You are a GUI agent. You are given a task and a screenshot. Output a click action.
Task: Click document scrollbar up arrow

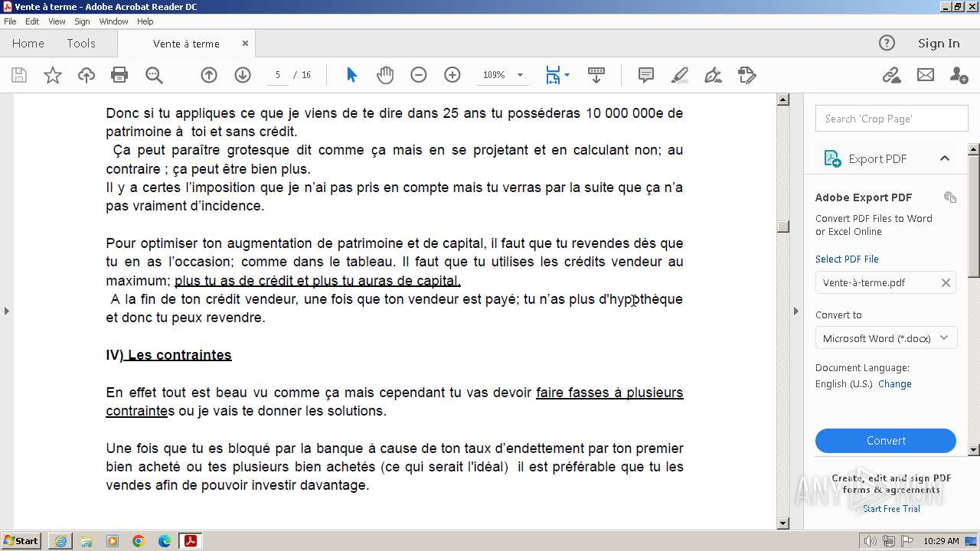[783, 99]
